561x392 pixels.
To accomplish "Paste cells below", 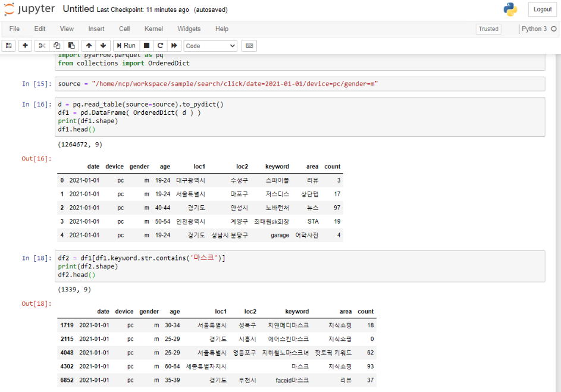I will (x=71, y=46).
